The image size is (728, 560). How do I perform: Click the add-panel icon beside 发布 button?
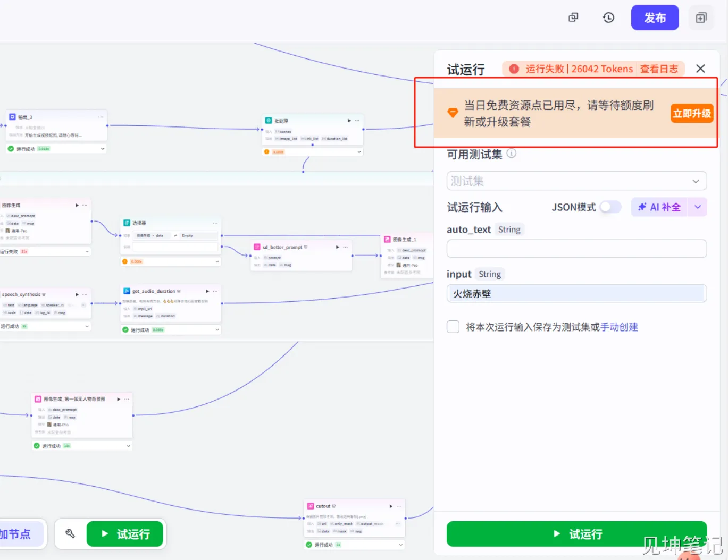(701, 18)
